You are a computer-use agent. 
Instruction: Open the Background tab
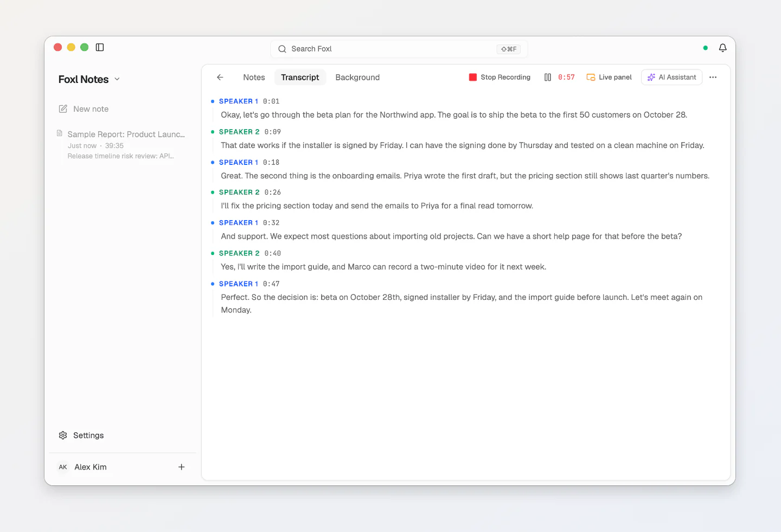pos(357,77)
